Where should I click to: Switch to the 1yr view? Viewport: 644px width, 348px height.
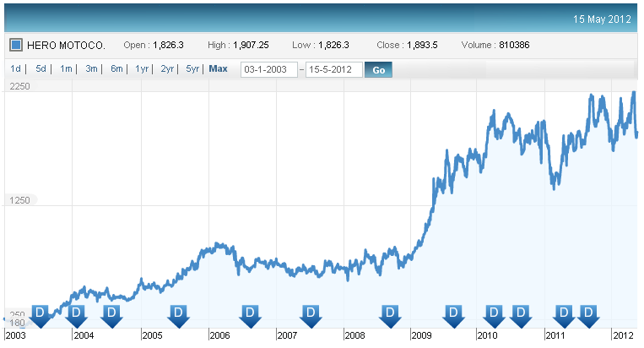click(x=142, y=69)
